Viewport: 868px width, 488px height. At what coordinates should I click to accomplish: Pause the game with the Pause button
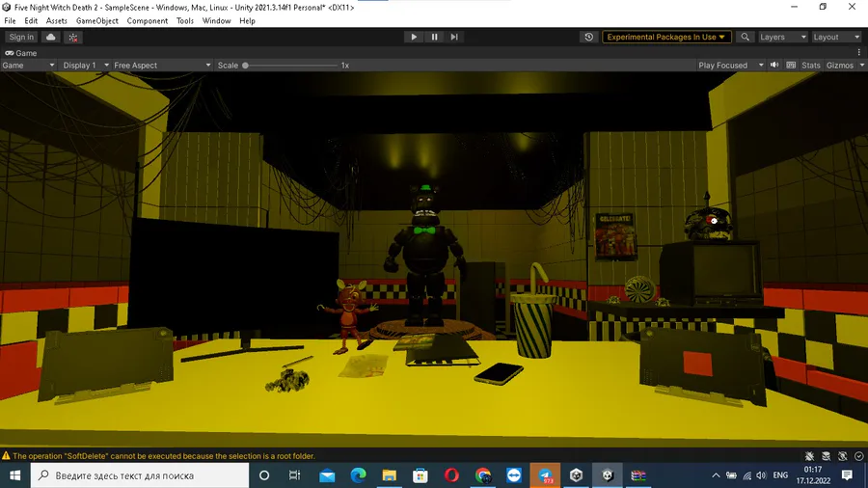tap(434, 37)
